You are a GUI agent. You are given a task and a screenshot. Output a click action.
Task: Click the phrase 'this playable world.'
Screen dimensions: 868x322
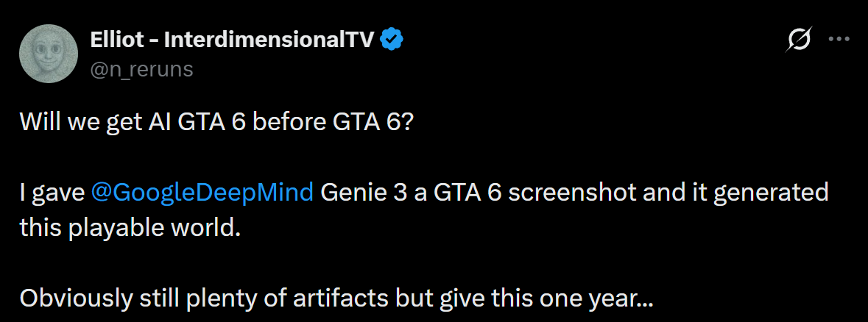click(130, 227)
